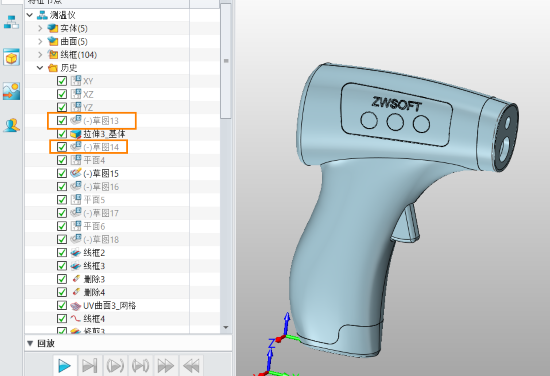Screen dimensions: 550x376
Task: Uncheck the XY plane checkbox
Action: pyautogui.click(x=62, y=81)
